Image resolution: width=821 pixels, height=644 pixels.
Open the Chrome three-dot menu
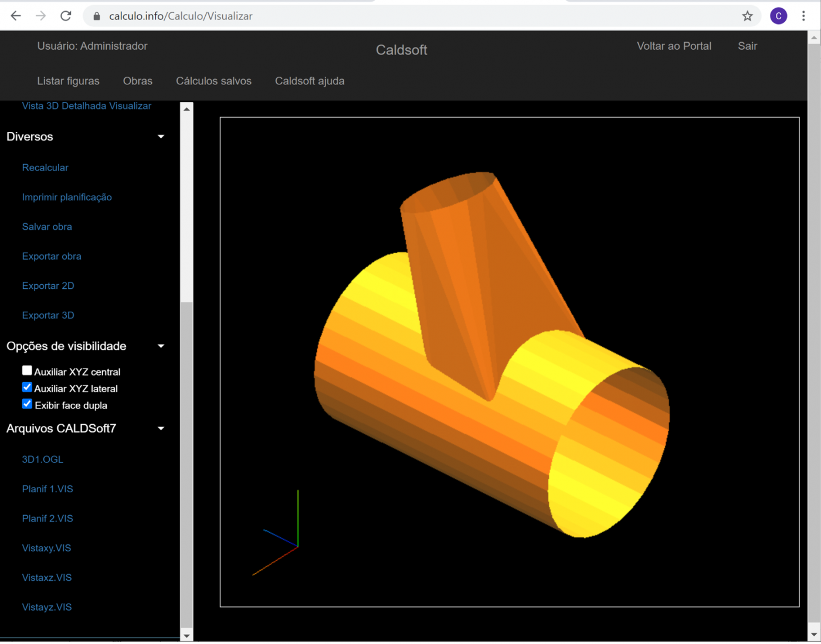click(803, 16)
